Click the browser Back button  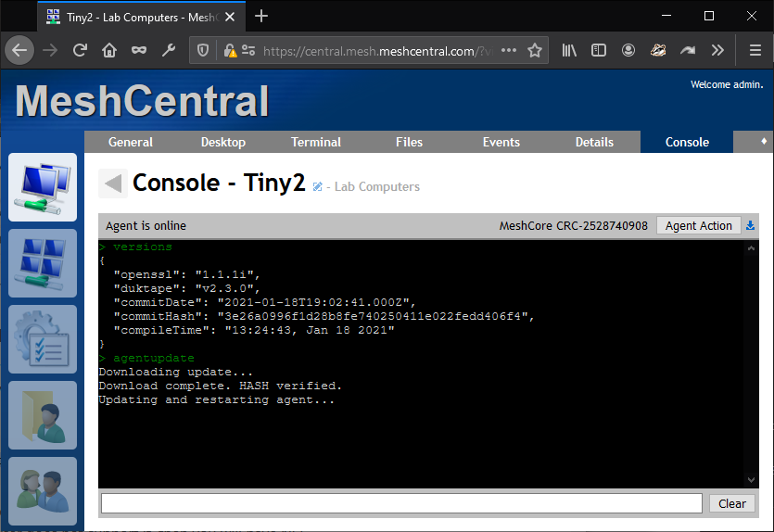(19, 50)
